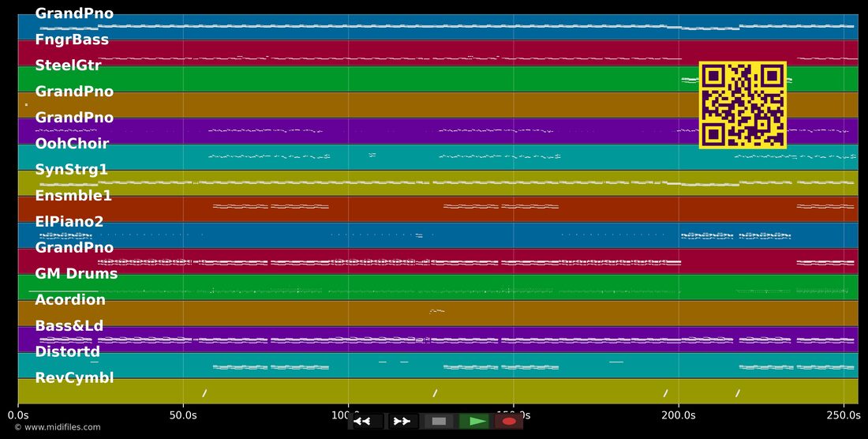The width and height of the screenshot is (868, 439).
Task: Click the 250.0s time axis label
Action: pos(843,415)
